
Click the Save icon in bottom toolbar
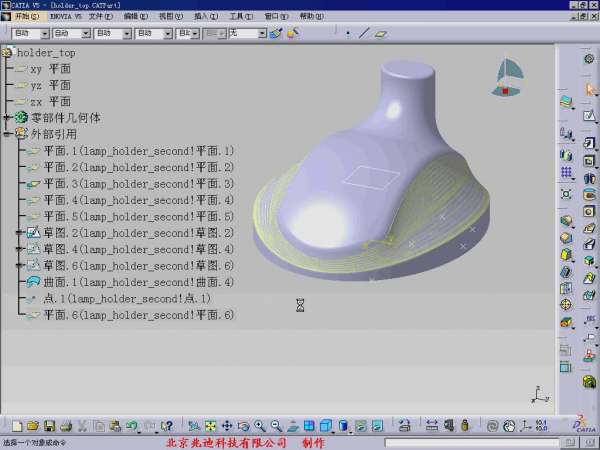click(50, 426)
